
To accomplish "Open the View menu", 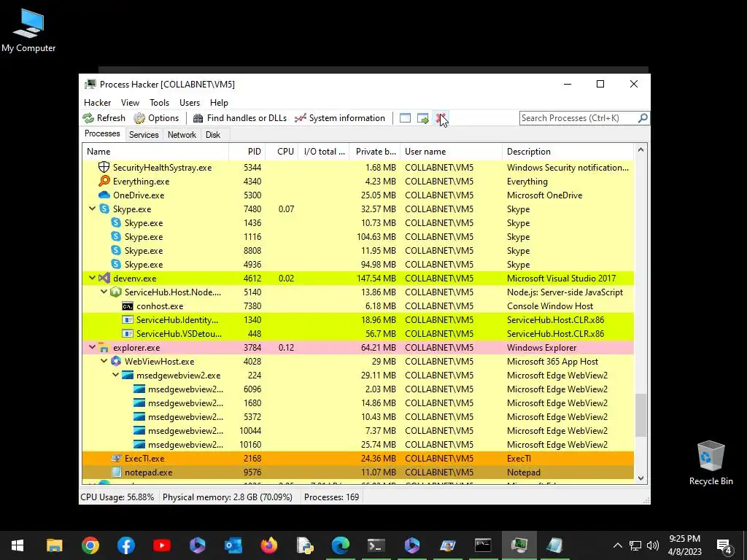I will [x=130, y=102].
